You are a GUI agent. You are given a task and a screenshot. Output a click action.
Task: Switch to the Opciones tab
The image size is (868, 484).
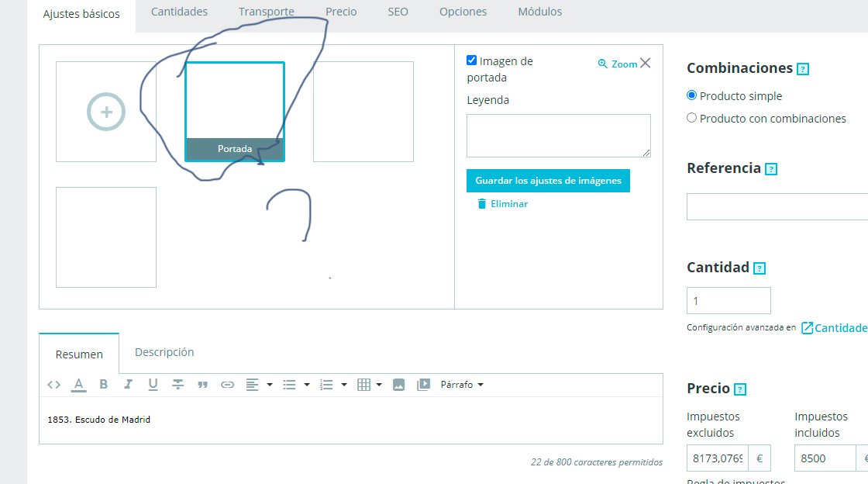[x=463, y=12]
